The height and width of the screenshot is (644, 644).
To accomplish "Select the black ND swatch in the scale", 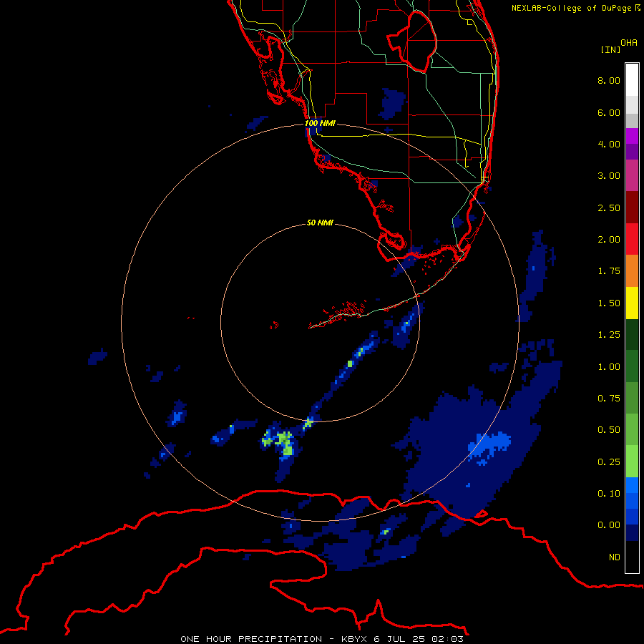I will pyautogui.click(x=632, y=557).
